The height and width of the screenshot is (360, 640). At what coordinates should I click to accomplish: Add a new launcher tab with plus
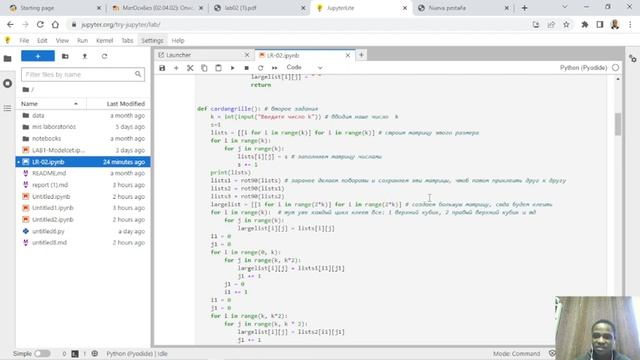[x=361, y=55]
